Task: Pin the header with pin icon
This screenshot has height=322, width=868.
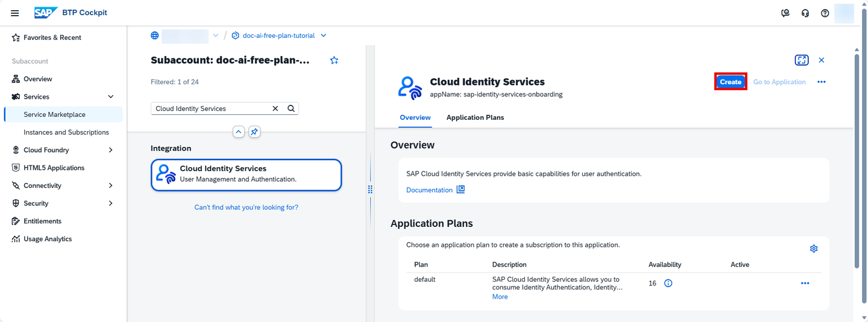Action: [x=254, y=131]
